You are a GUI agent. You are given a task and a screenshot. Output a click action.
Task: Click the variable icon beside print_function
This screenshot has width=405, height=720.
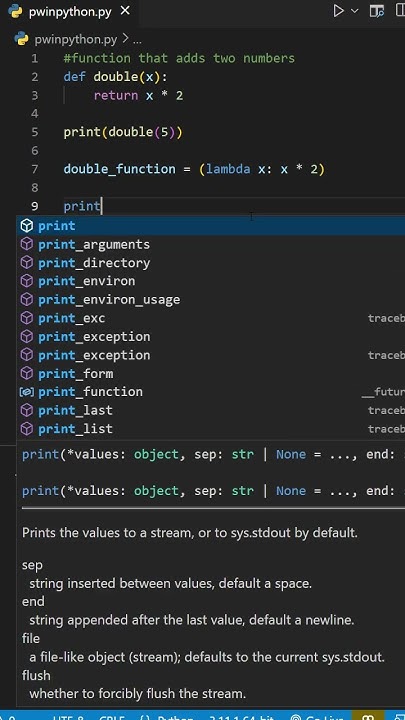coord(28,392)
